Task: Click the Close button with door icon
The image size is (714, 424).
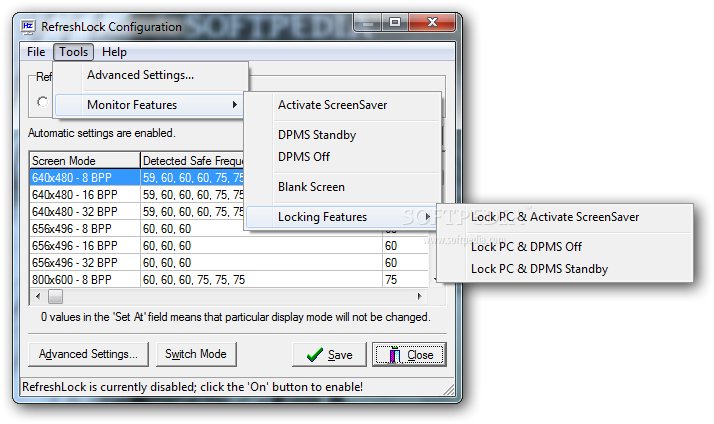Action: (x=409, y=354)
